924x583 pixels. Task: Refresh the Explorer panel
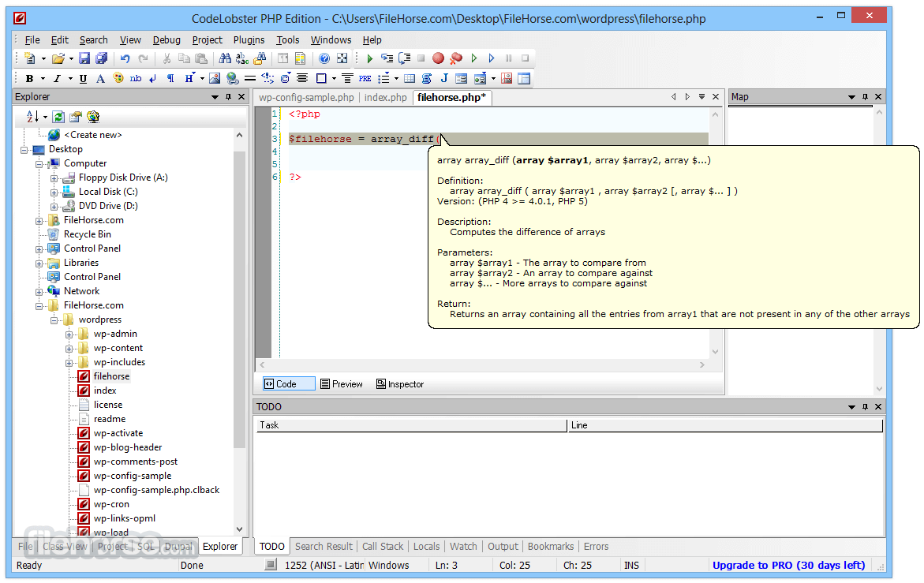(x=58, y=117)
